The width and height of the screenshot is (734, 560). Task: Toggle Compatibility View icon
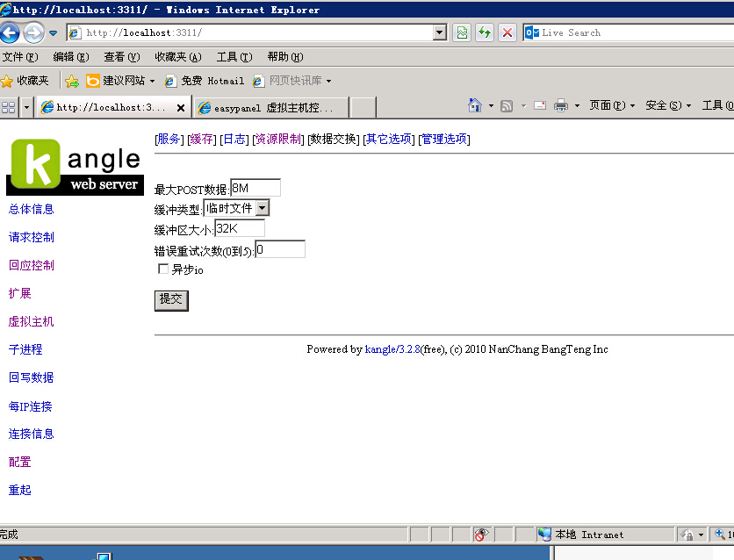[x=462, y=32]
